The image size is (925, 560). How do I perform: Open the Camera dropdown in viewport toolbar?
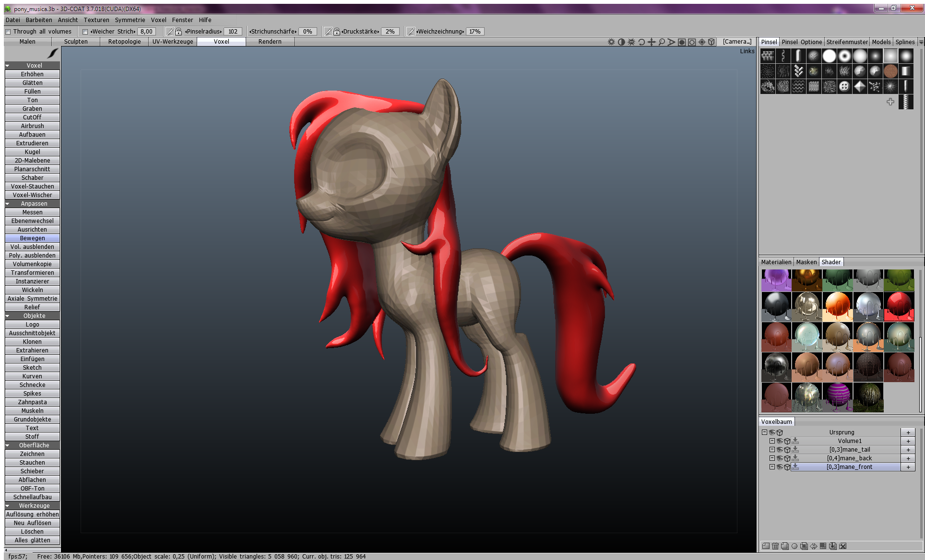tap(737, 42)
